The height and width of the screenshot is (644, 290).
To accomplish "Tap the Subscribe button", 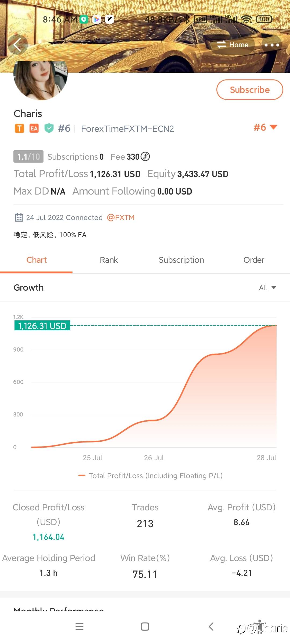I will pyautogui.click(x=249, y=90).
